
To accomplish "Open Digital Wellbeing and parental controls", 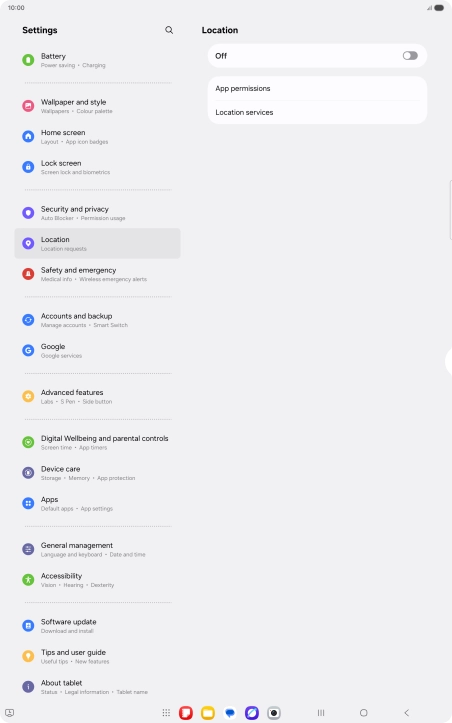I will 97,442.
